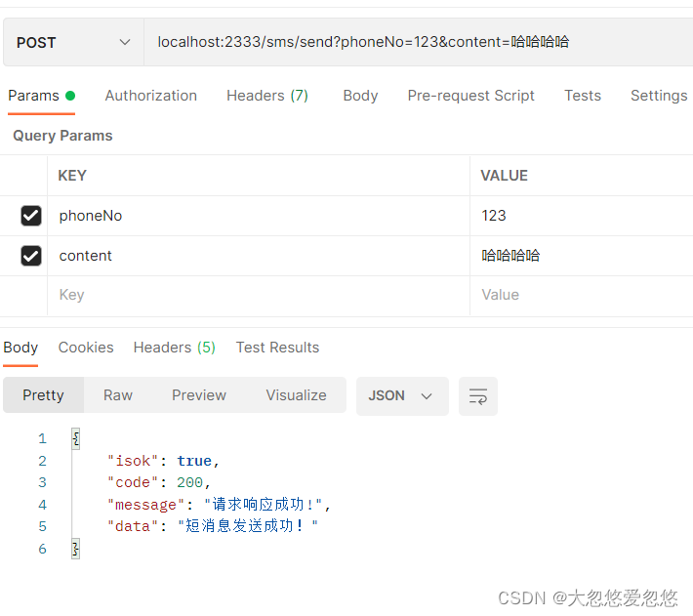Viewport: 693px width, 616px height.
Task: Click the Query Params heading
Action: coord(62,136)
